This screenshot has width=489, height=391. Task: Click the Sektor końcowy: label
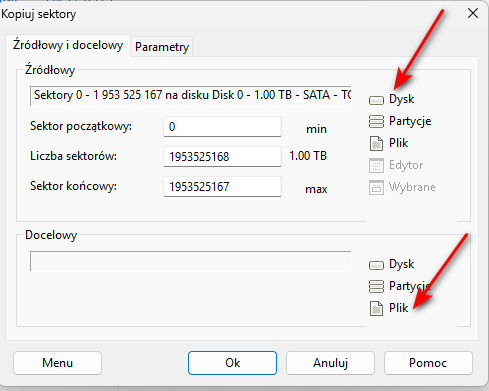pos(73,186)
